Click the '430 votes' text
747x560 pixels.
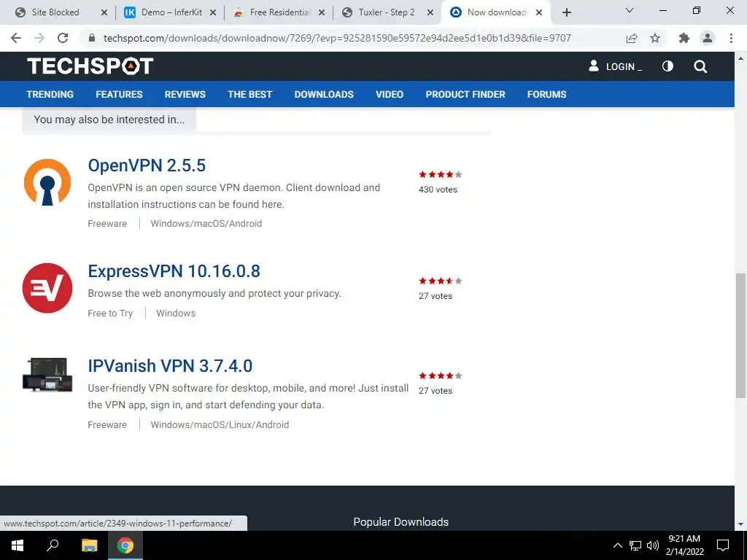(438, 190)
